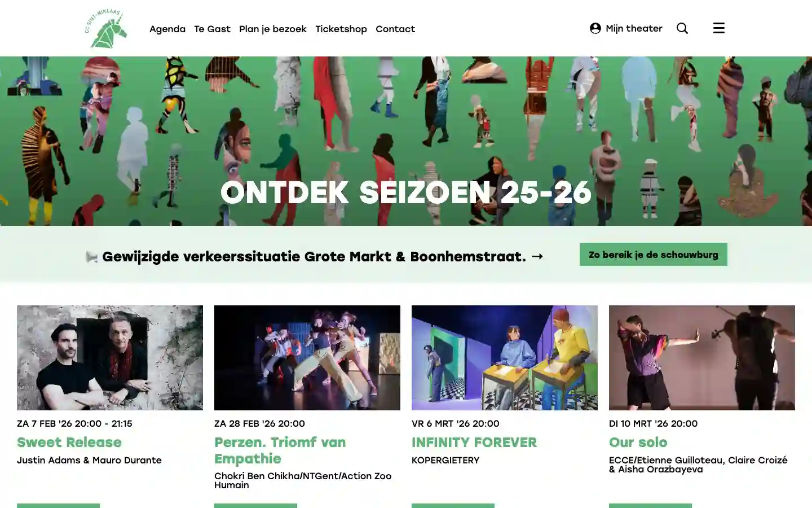Click the Sweet Release title link
The width and height of the screenshot is (812, 508).
[69, 443]
